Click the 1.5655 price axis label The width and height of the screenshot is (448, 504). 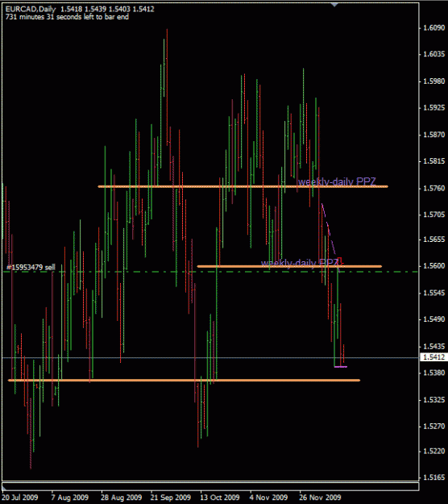coord(433,240)
